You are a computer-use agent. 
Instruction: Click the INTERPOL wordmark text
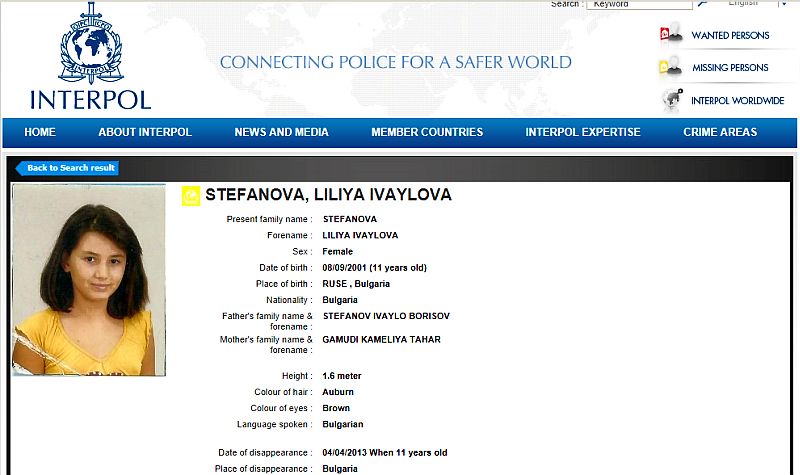click(x=91, y=100)
